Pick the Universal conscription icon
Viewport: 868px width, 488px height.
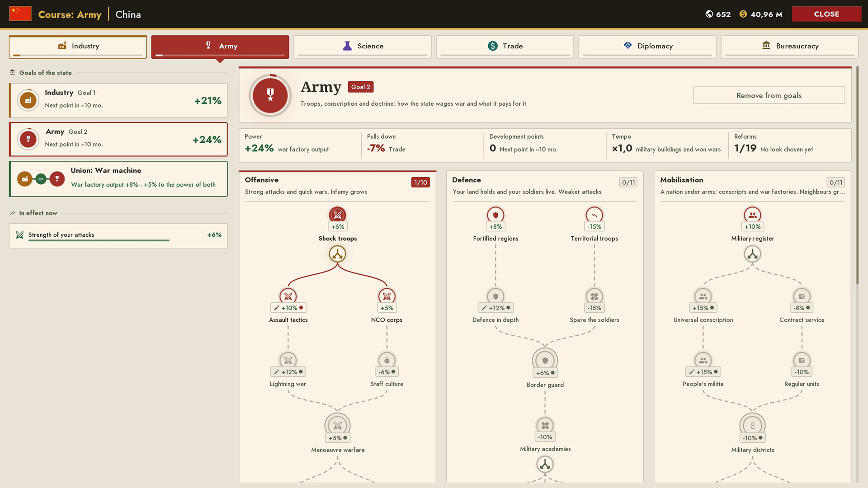click(703, 296)
